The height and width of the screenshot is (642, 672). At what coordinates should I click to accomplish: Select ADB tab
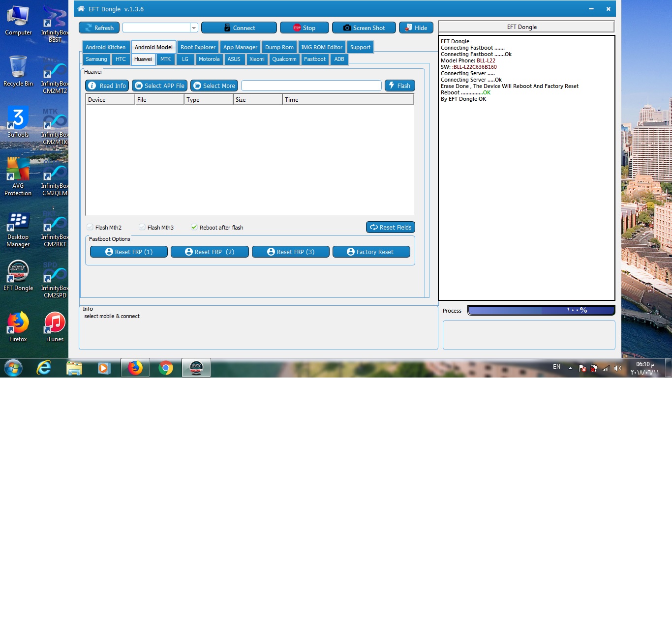(339, 59)
